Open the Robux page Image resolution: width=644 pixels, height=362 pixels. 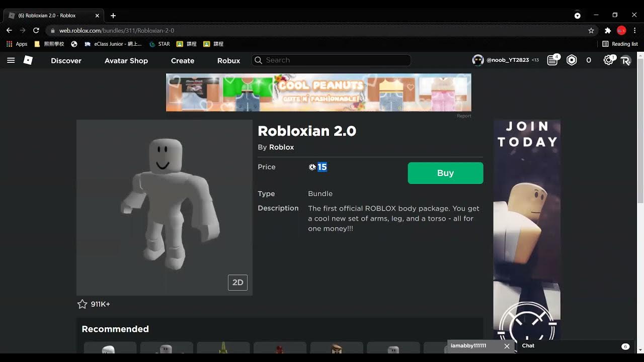(x=228, y=60)
